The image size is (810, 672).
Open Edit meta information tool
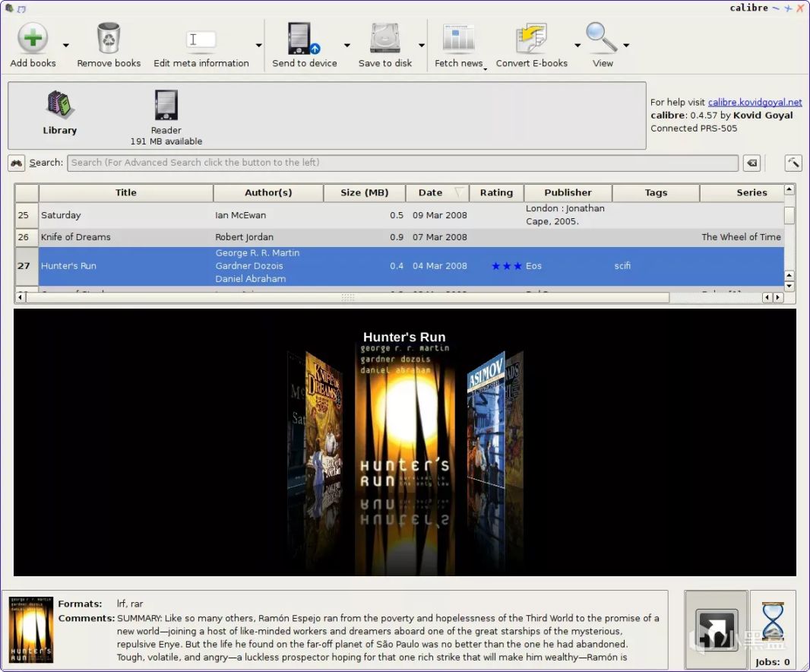click(x=201, y=40)
